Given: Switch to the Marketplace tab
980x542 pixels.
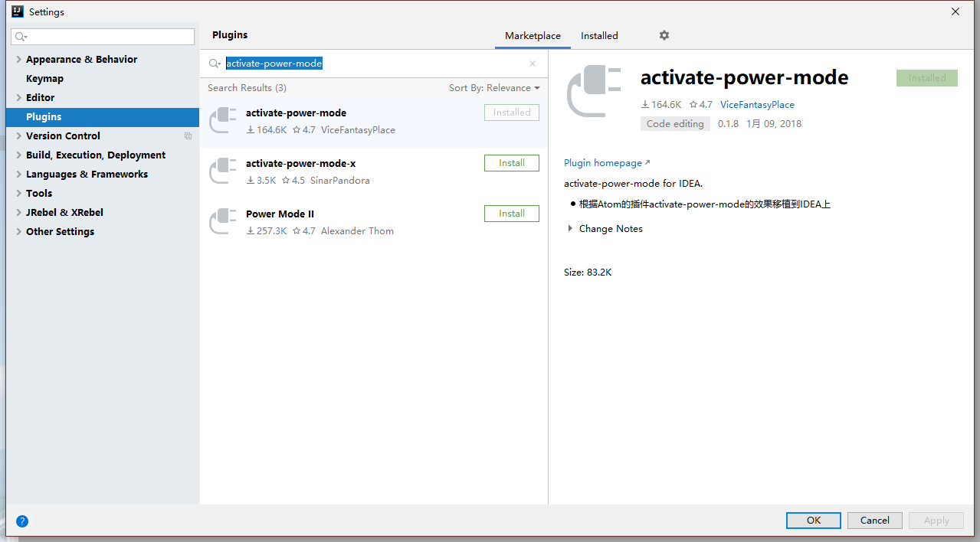Looking at the screenshot, I should pyautogui.click(x=533, y=36).
